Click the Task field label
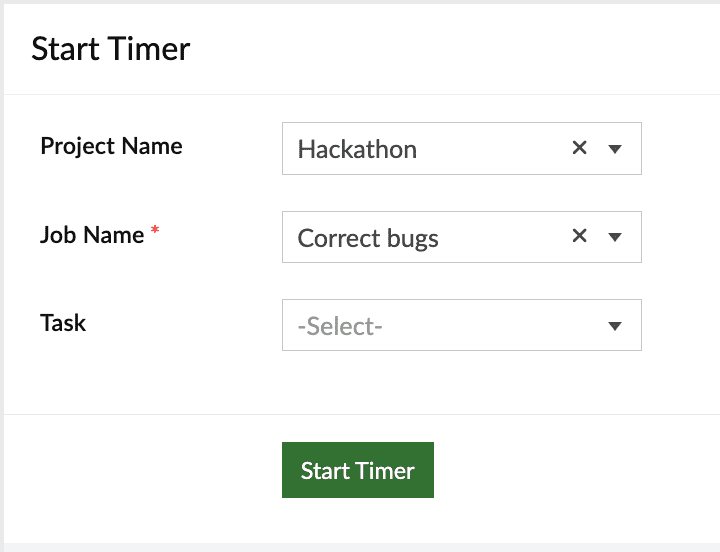The height and width of the screenshot is (552, 720). [x=63, y=323]
